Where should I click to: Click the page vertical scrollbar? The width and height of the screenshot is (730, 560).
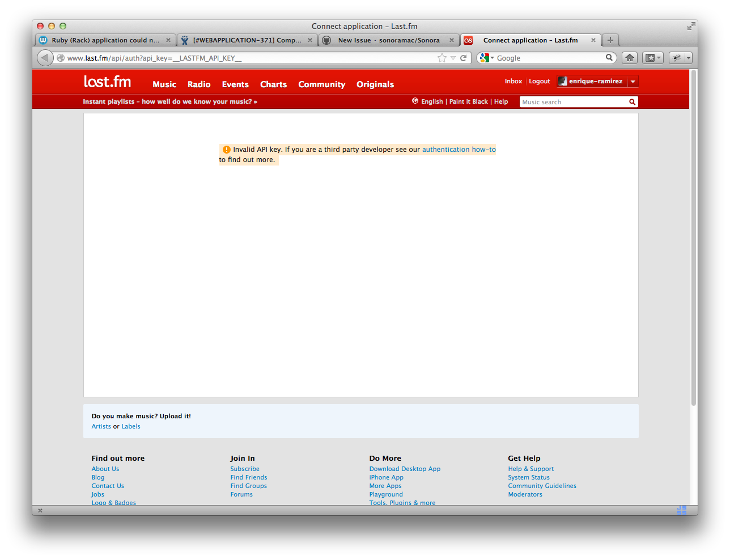[x=694, y=238]
